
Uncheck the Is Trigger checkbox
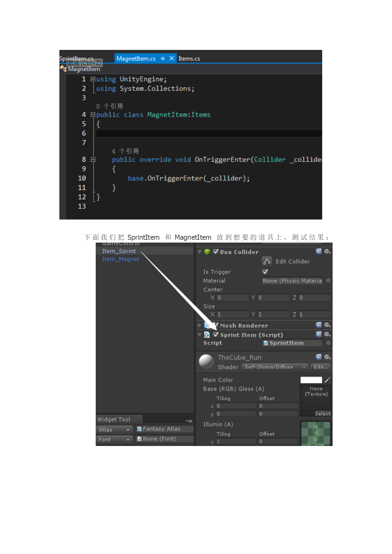pyautogui.click(x=265, y=272)
